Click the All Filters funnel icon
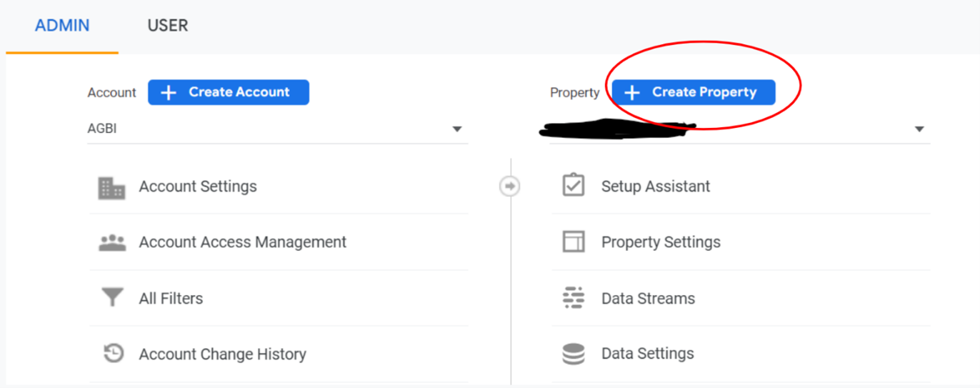This screenshot has width=980, height=388. tap(111, 298)
